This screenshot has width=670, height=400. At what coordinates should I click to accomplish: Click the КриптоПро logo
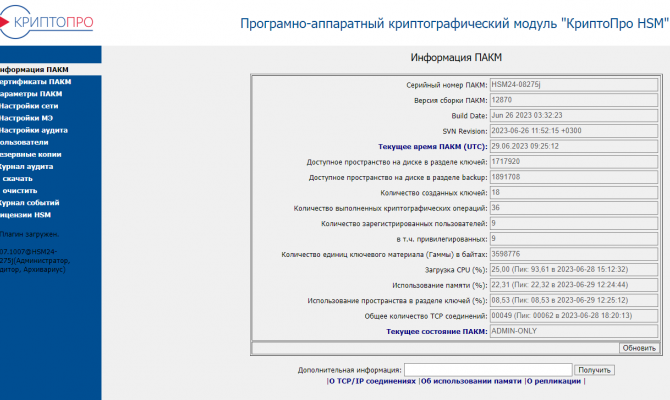pos(46,21)
